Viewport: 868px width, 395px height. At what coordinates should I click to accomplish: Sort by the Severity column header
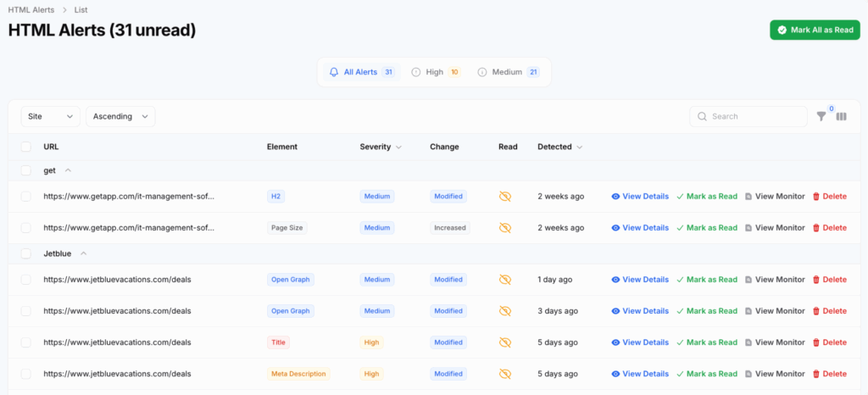point(381,147)
